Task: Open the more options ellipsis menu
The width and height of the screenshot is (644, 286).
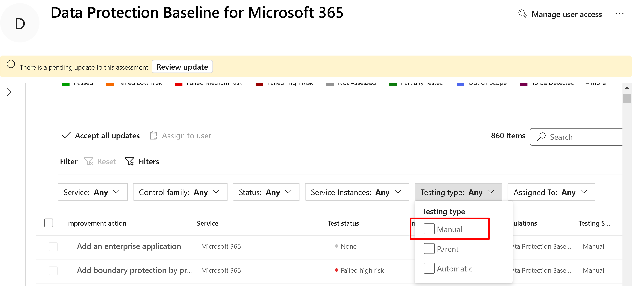Action: click(619, 14)
